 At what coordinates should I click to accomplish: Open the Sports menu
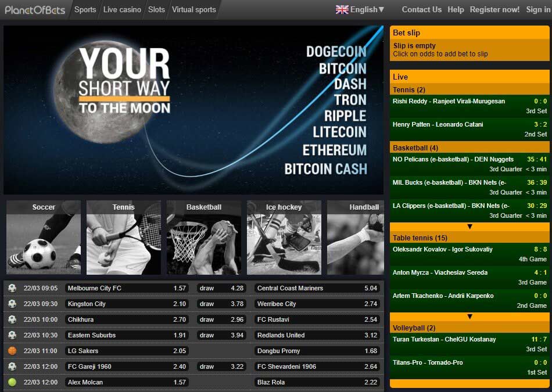85,9
